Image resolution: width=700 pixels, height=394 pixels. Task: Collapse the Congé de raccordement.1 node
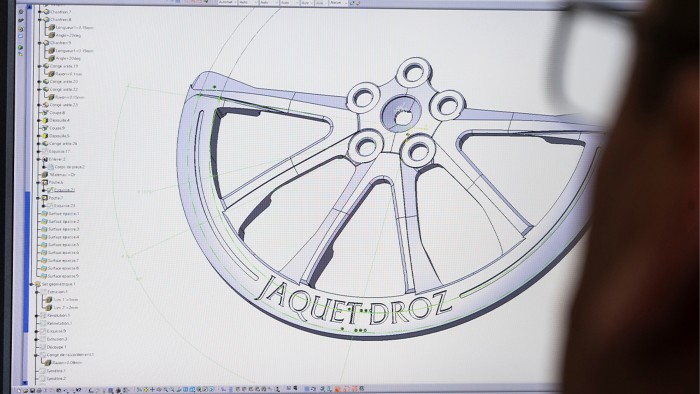[x=37, y=355]
